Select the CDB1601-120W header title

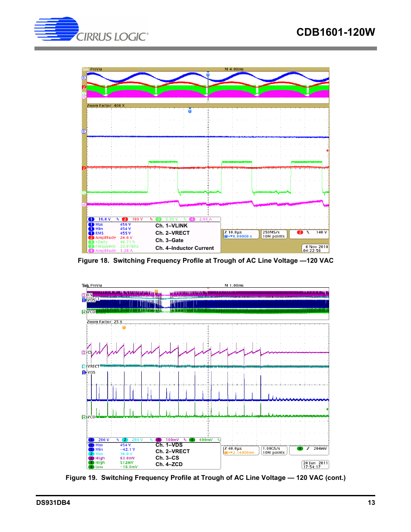click(336, 32)
